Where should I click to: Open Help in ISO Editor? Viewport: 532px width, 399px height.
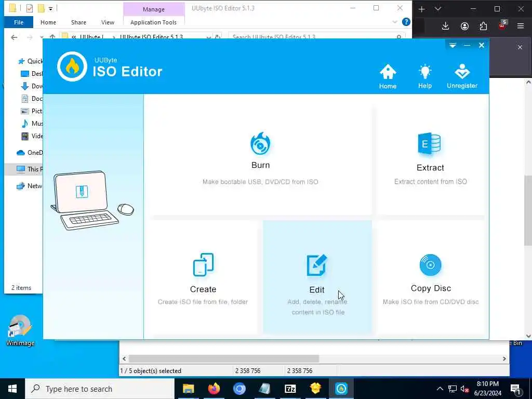point(425,76)
